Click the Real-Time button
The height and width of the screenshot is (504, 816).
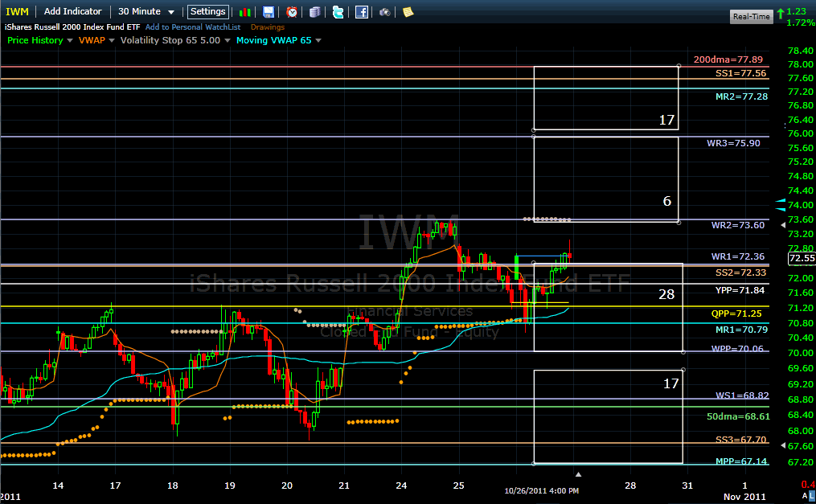point(751,17)
